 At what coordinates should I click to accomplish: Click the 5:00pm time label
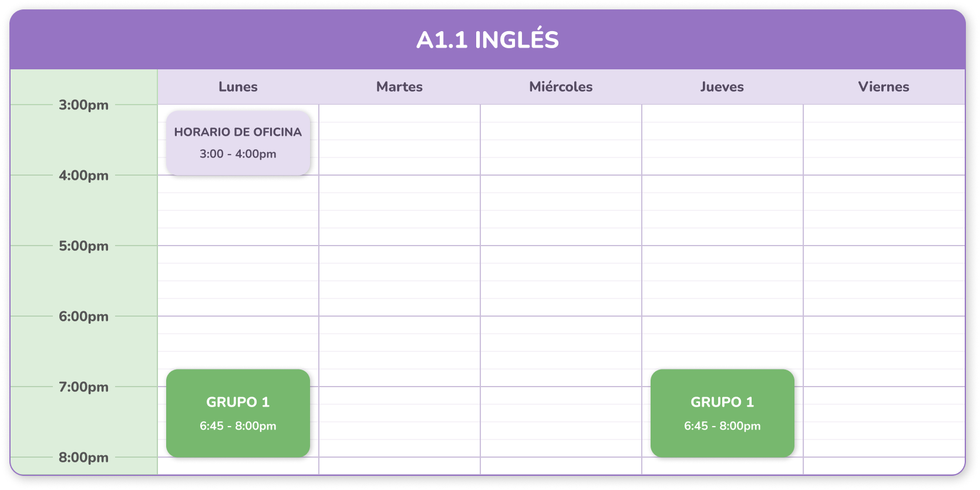(83, 246)
